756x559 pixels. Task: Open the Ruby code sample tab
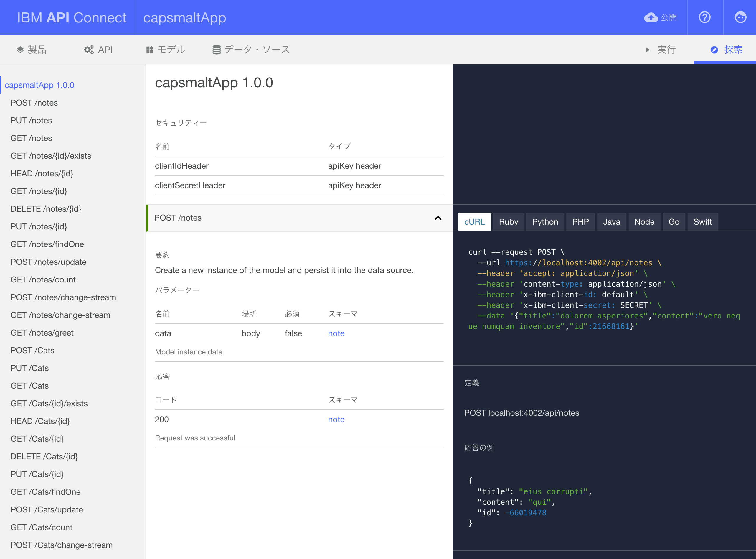tap(509, 222)
